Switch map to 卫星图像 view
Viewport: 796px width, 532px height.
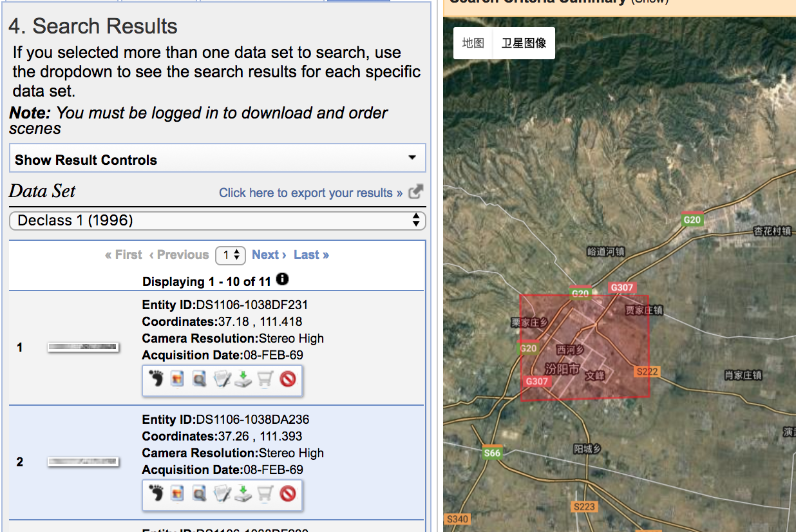(524, 43)
